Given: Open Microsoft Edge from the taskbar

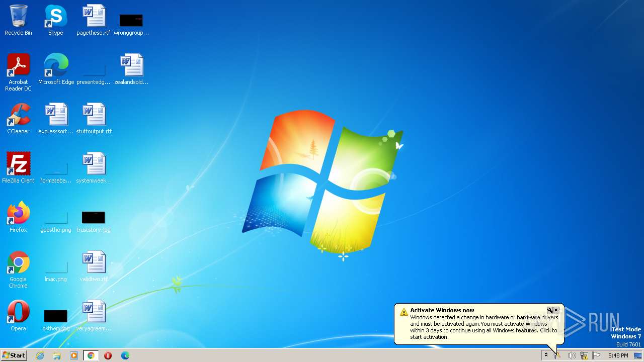Looking at the screenshot, I should pos(125,355).
